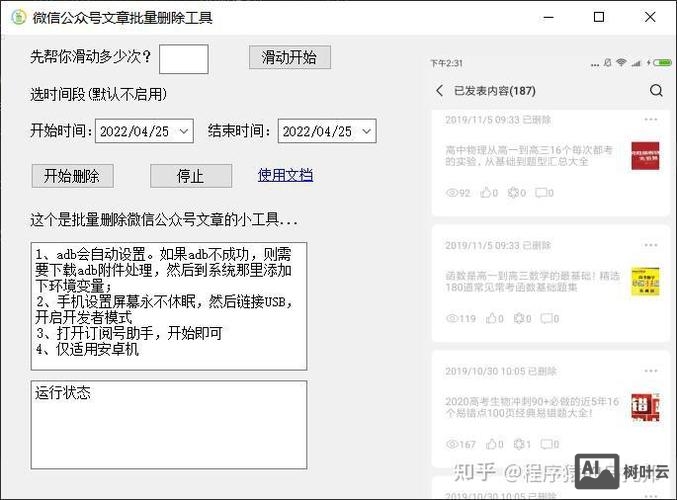Click the instructions text box
677x500 pixels.
(x=169, y=306)
